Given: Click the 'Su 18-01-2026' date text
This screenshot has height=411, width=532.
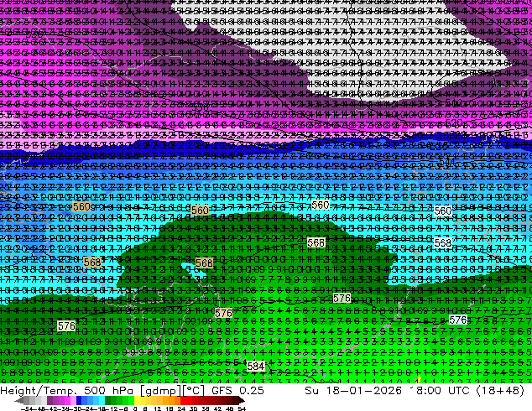Looking at the screenshot, I should coord(353,391).
